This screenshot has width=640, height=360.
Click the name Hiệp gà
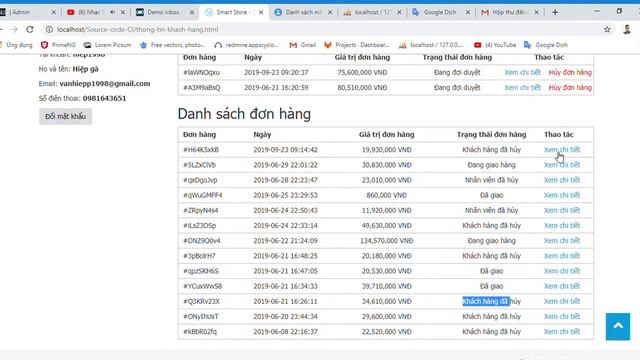click(x=85, y=69)
